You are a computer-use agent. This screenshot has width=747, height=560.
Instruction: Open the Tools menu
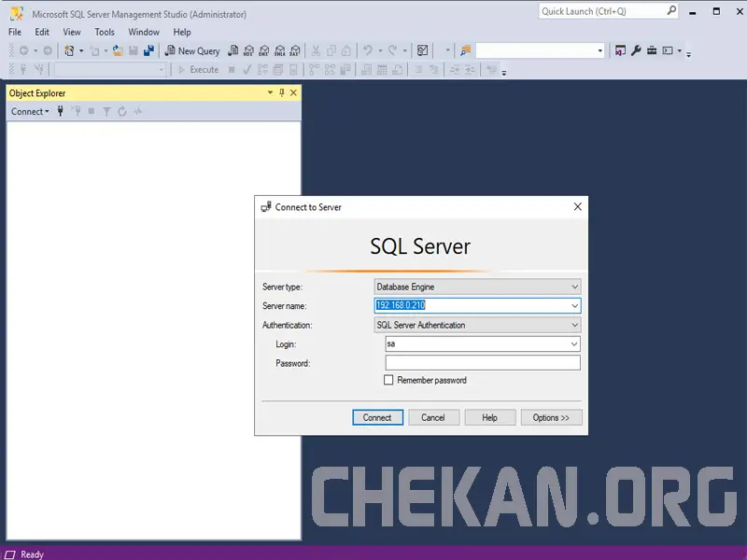[x=105, y=32]
